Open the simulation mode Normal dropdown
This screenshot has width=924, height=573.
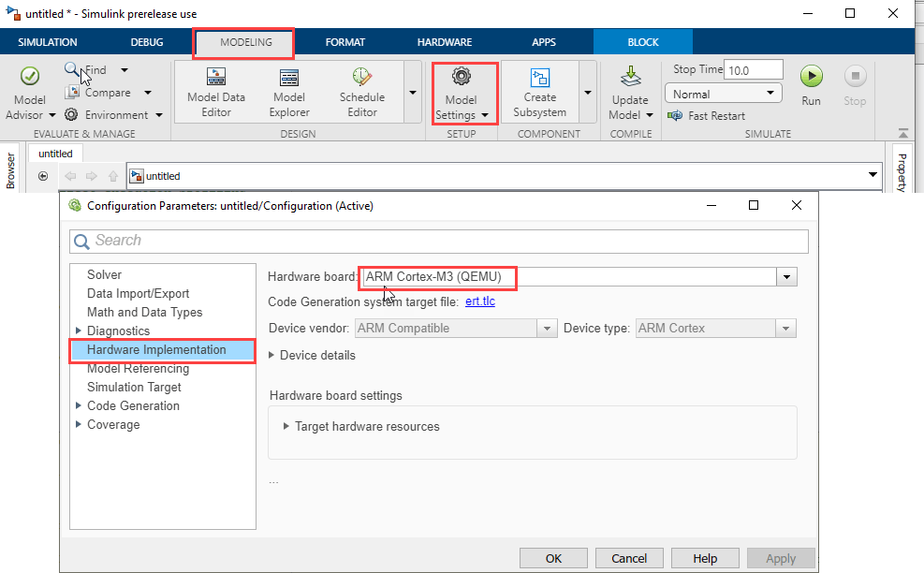point(723,94)
